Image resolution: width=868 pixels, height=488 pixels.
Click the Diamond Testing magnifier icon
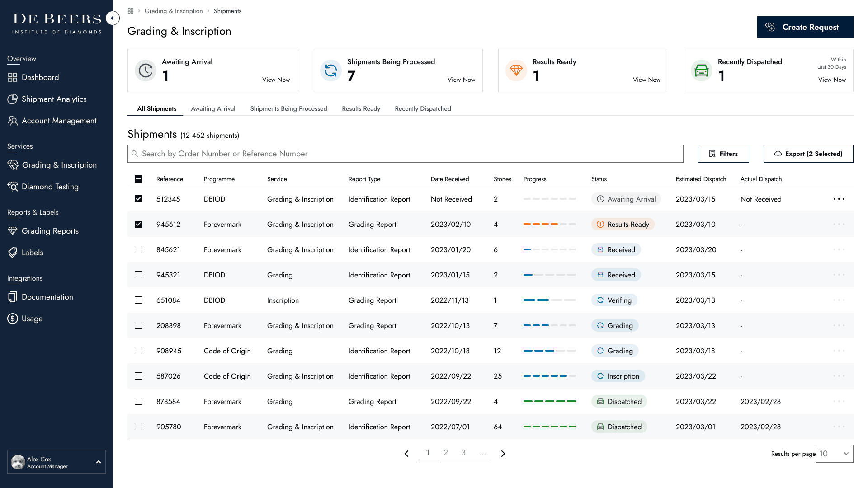coord(13,187)
